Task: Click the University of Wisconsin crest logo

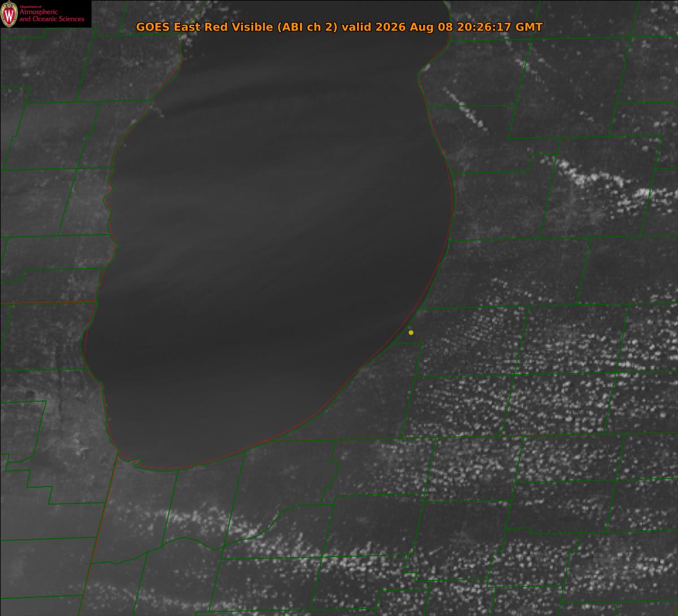Action: point(10,15)
